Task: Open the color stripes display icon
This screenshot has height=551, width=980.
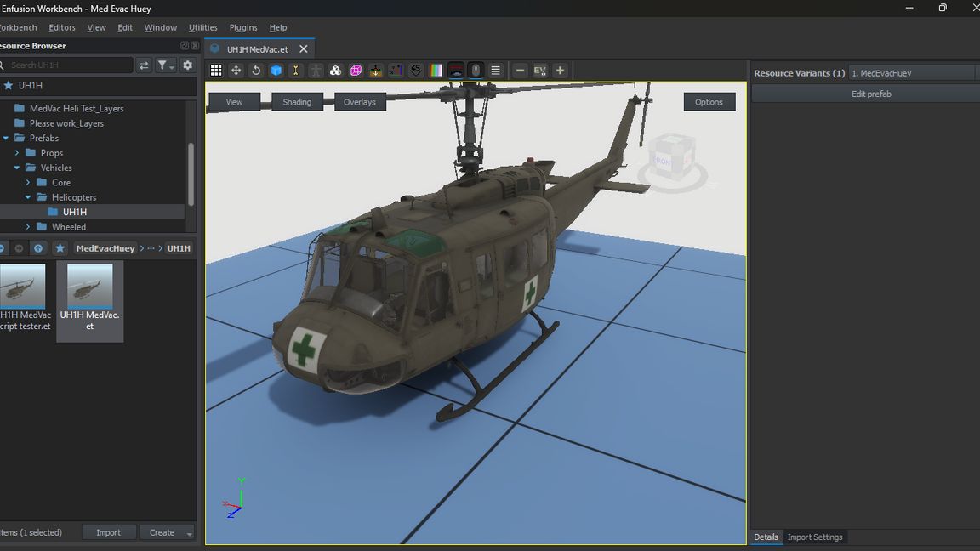Action: click(x=436, y=71)
